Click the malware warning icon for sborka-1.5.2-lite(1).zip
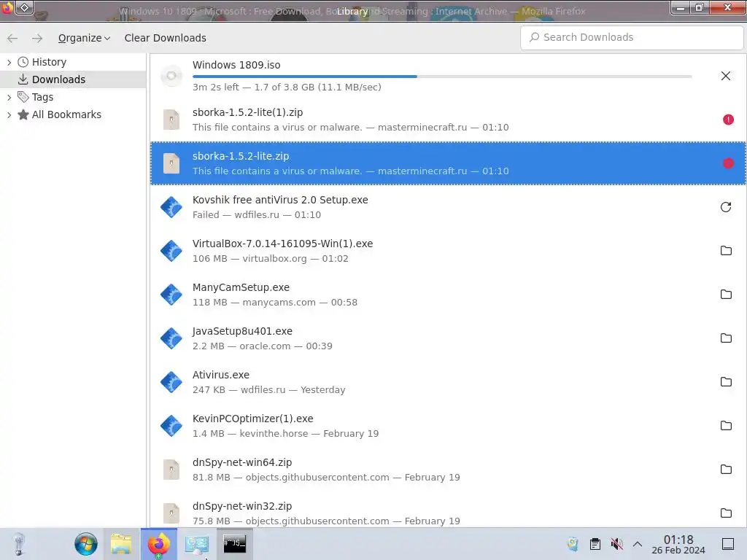The height and width of the screenshot is (560, 747). 728,120
